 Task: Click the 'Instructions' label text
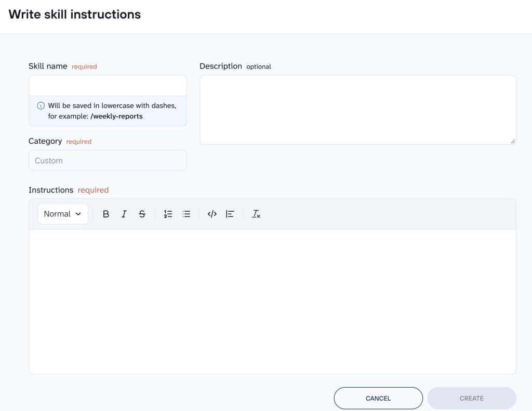click(x=51, y=190)
